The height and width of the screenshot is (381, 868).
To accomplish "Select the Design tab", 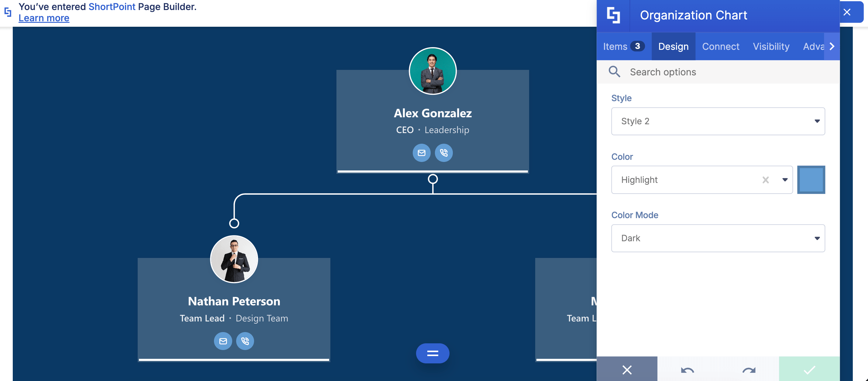I will click(x=673, y=46).
